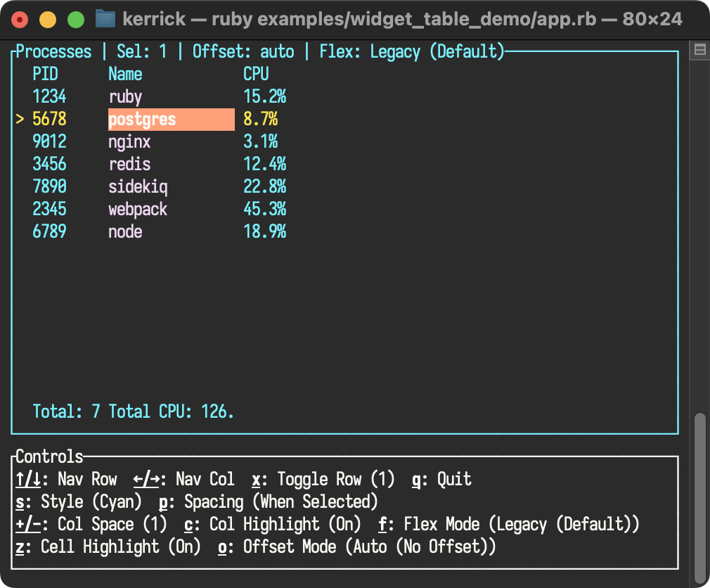Select PID 7890 cell
The width and height of the screenshot is (710, 588).
pos(49,186)
